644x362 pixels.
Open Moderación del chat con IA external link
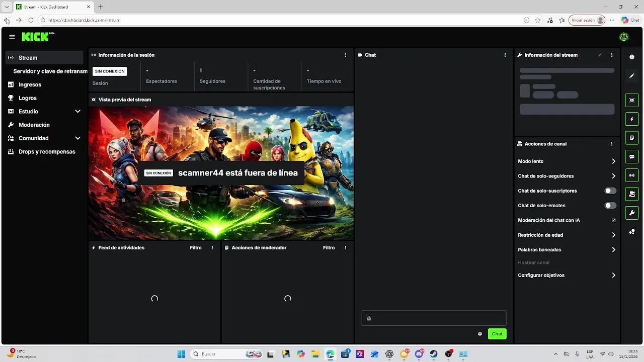[614, 220]
